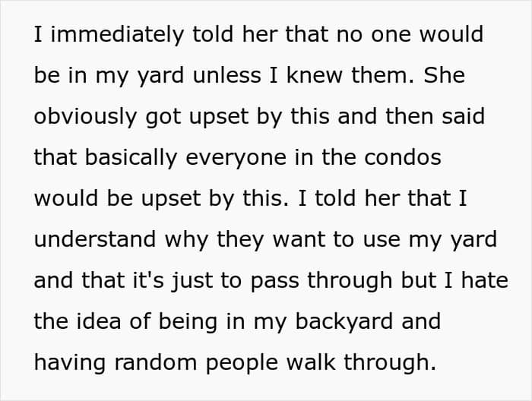Click on the word 'idea'
The height and width of the screenshot is (401, 532).
[99, 322]
